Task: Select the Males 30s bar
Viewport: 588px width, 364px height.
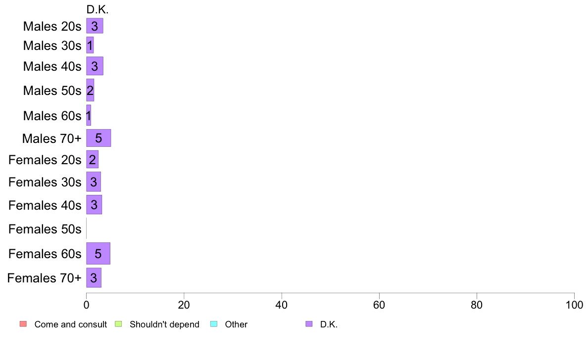Action: click(90, 45)
